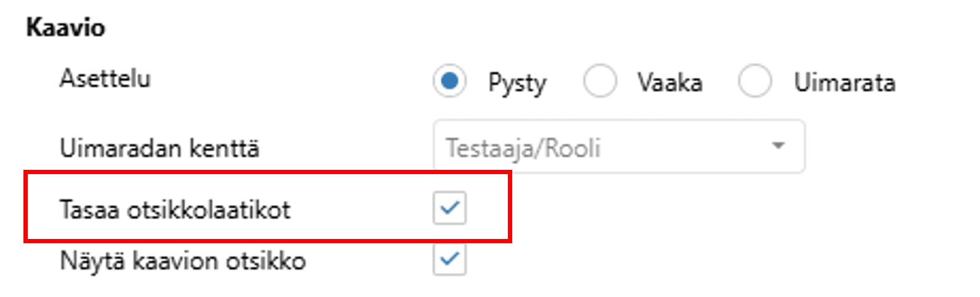This screenshot has height=297, width=980.
Task: Choose the Vaaka radio button
Action: (x=600, y=81)
